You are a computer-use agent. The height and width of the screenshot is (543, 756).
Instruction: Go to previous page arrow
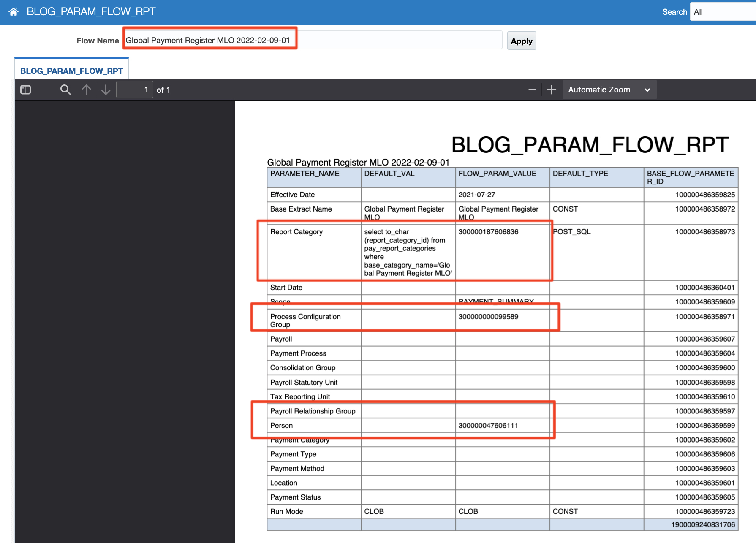(x=86, y=90)
